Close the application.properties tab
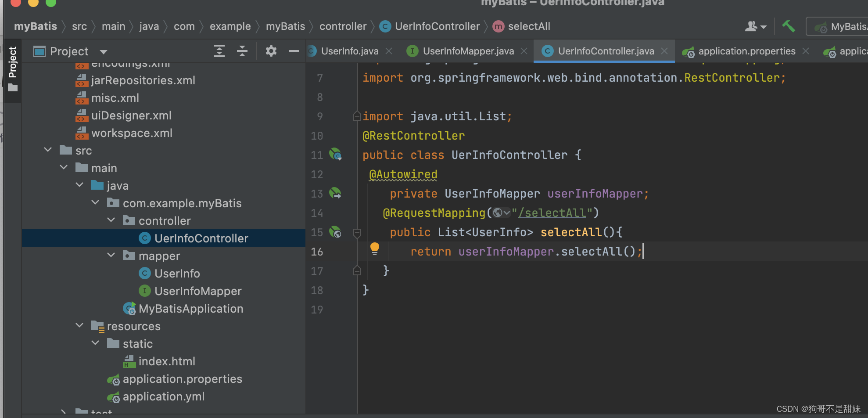 (x=806, y=51)
